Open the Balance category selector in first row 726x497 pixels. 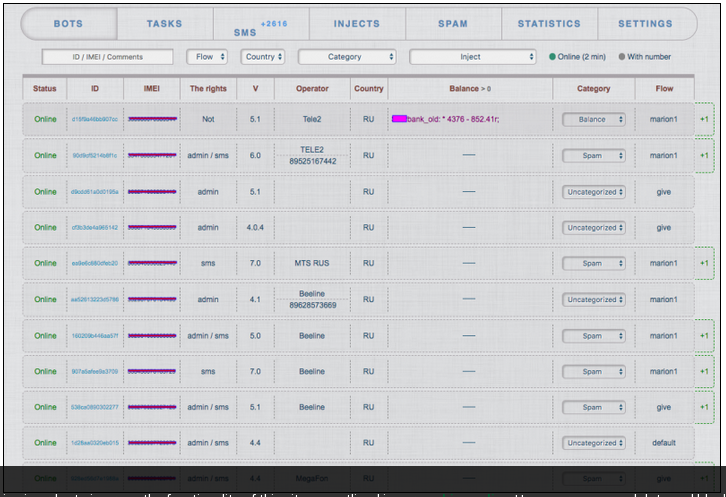click(594, 119)
